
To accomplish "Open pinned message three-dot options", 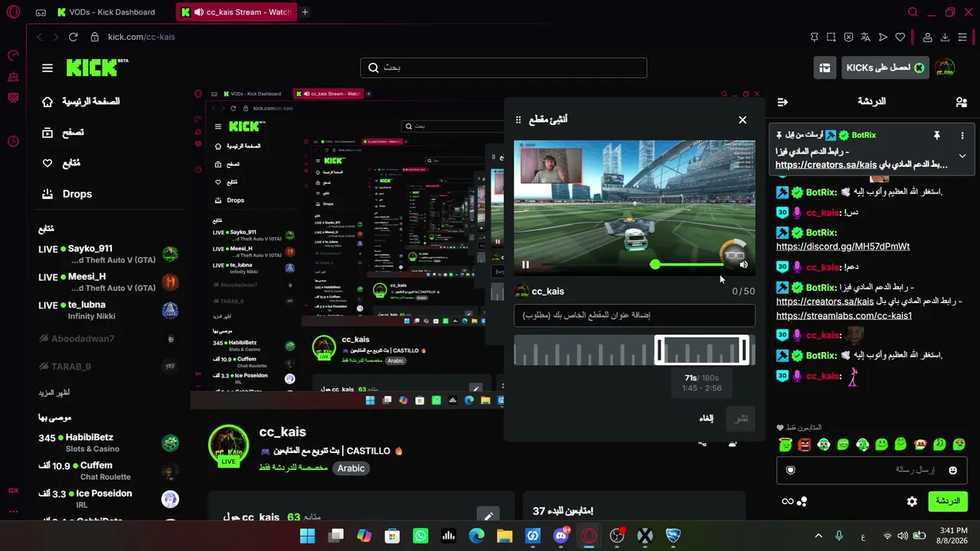I will [x=962, y=135].
